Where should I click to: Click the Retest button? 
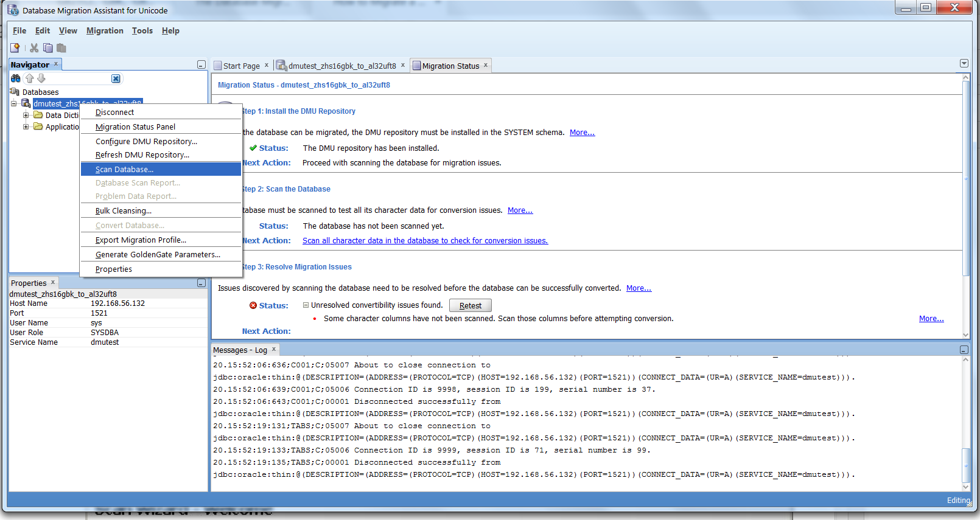pos(471,305)
